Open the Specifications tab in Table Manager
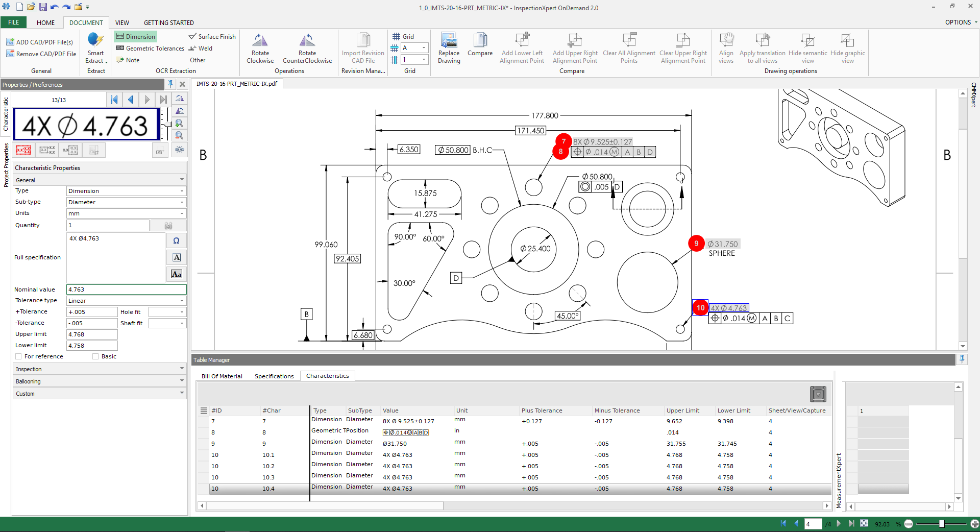Image resolution: width=980 pixels, height=532 pixels. pyautogui.click(x=274, y=376)
